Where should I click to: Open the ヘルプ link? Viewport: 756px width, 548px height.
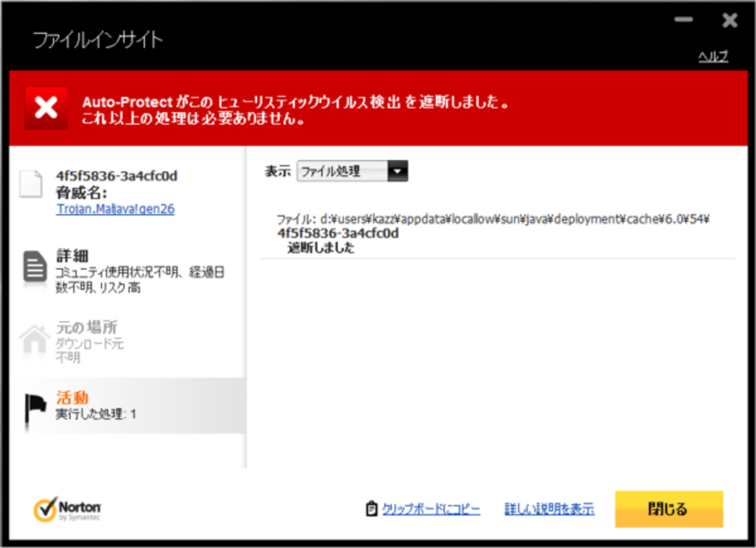click(714, 56)
